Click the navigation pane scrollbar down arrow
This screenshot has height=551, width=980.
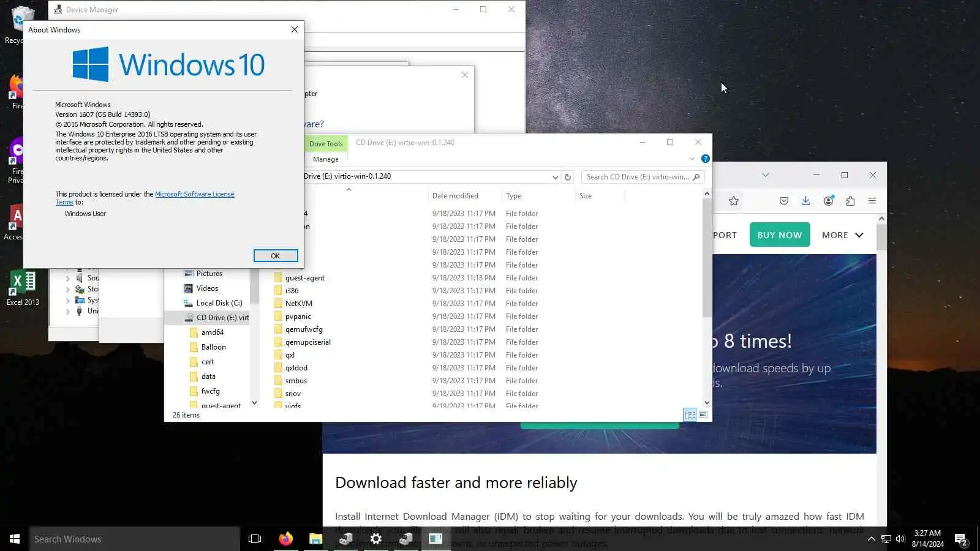point(255,403)
